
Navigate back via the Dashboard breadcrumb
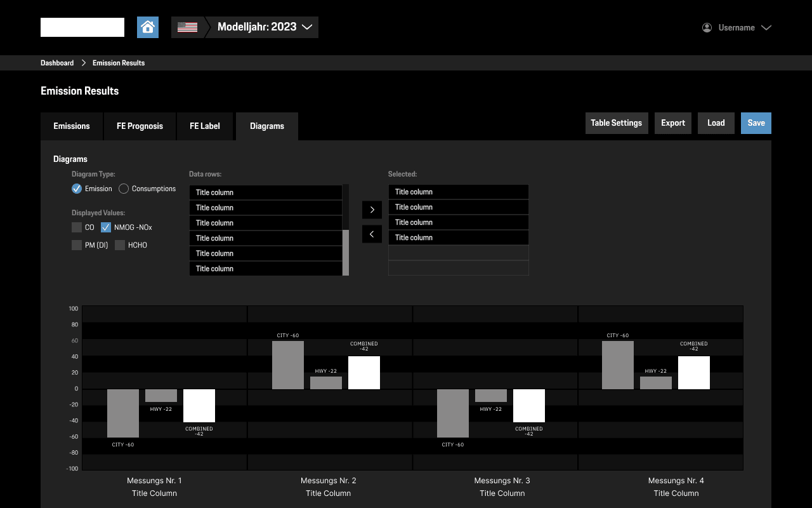(x=56, y=62)
